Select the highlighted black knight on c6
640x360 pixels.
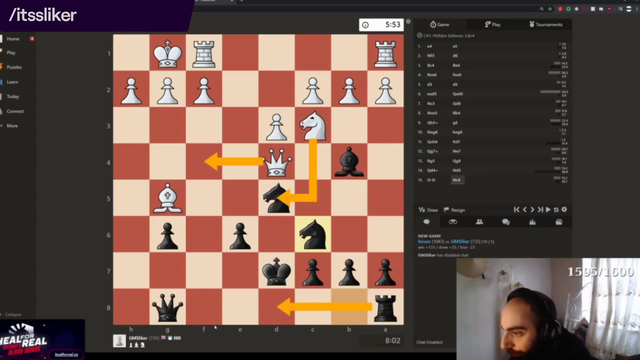pos(313,234)
